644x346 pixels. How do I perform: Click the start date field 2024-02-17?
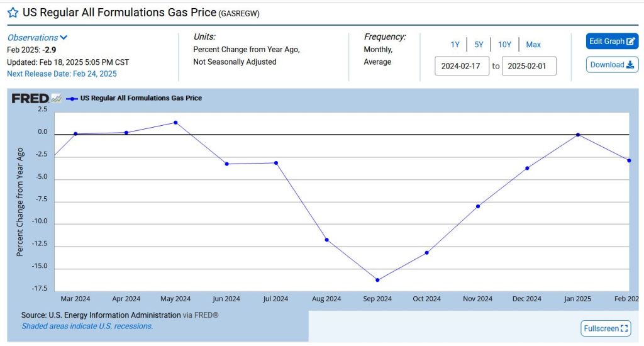click(462, 66)
